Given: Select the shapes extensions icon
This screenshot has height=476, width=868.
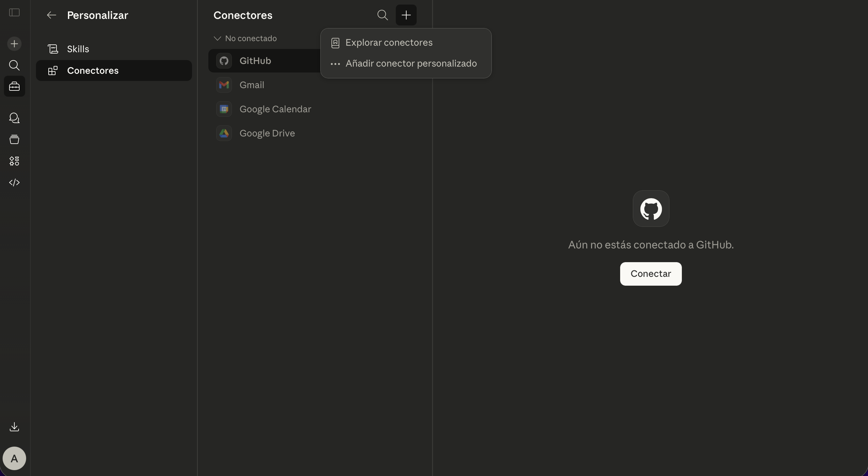Looking at the screenshot, I should (14, 161).
